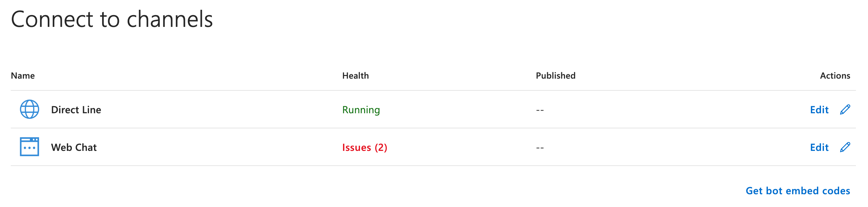Click the Direct Line globe icon

tap(30, 109)
